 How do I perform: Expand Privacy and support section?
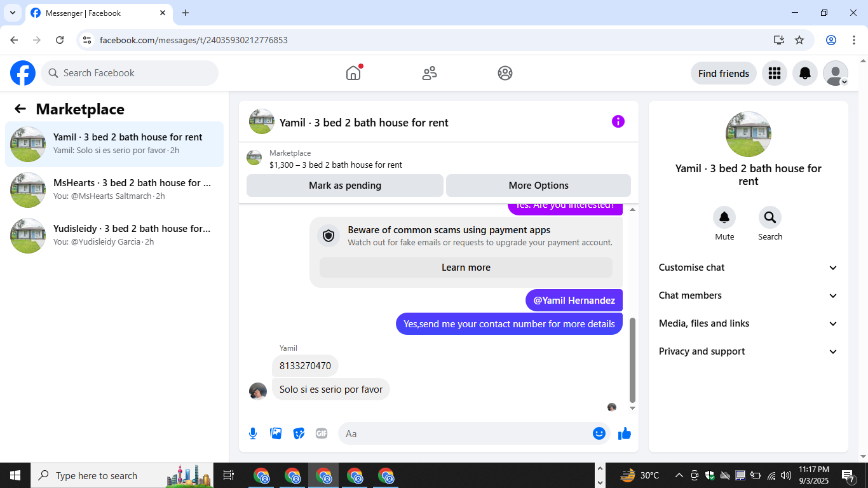(x=749, y=351)
